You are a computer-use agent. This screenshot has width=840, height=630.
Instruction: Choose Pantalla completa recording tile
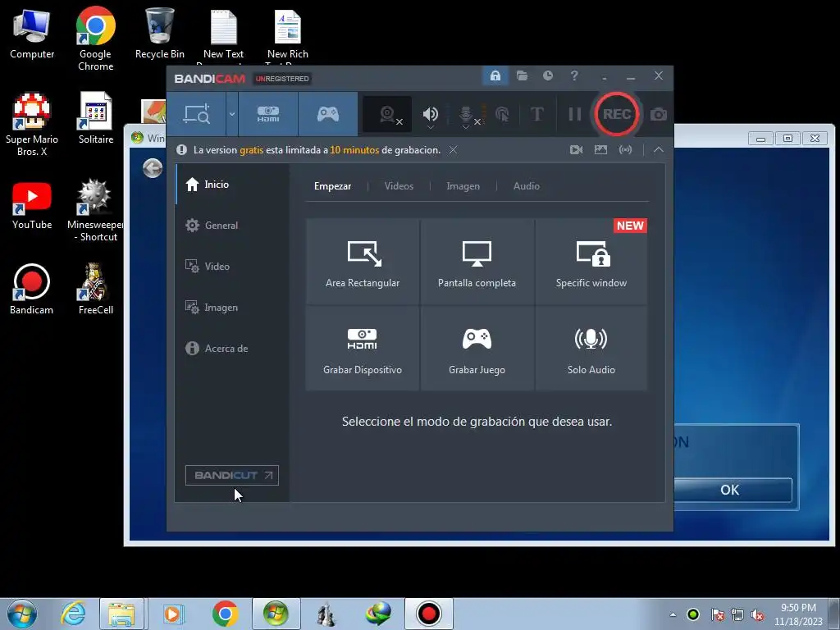coord(477,262)
